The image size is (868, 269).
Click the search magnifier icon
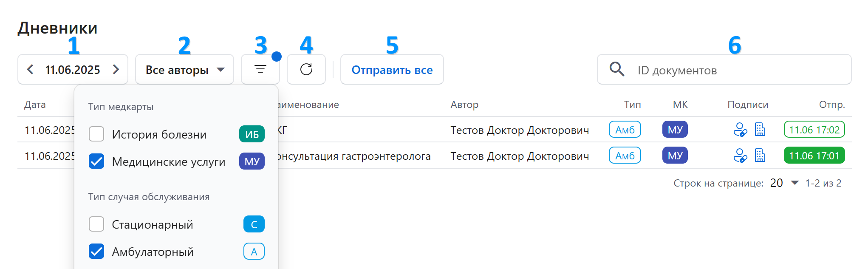tap(616, 69)
